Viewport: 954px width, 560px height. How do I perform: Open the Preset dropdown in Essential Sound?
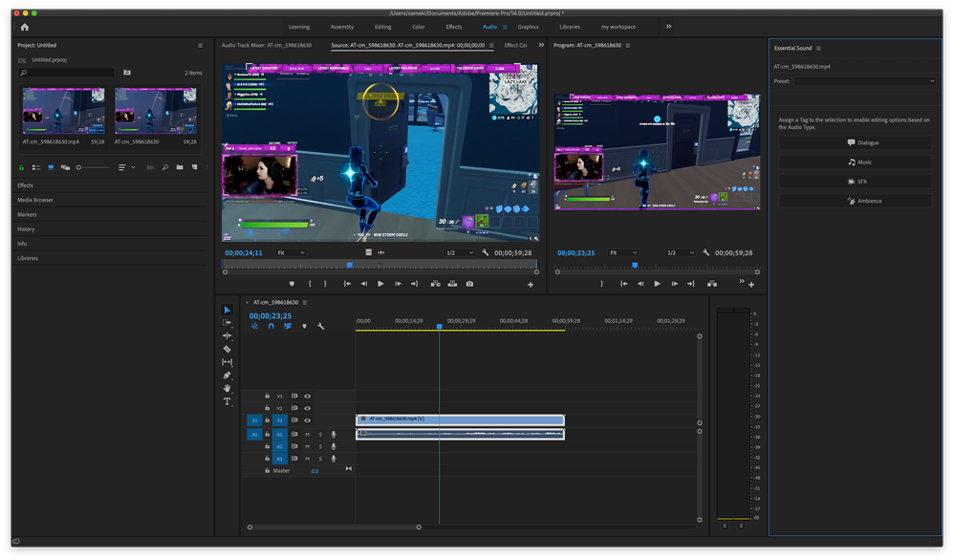pyautogui.click(x=865, y=81)
